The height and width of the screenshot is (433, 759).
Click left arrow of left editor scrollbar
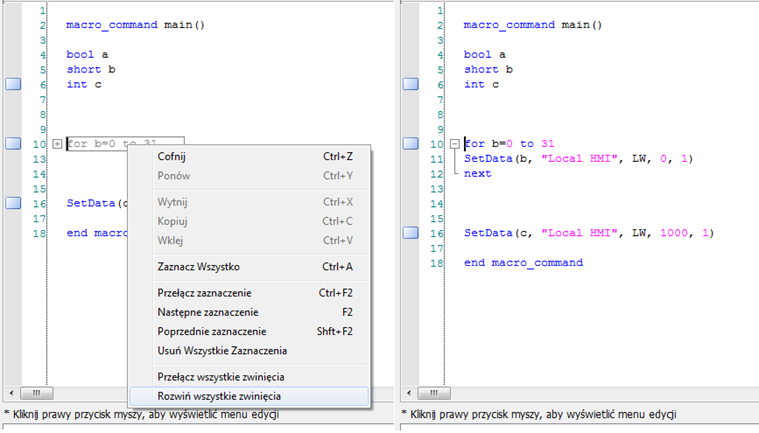tap(12, 393)
